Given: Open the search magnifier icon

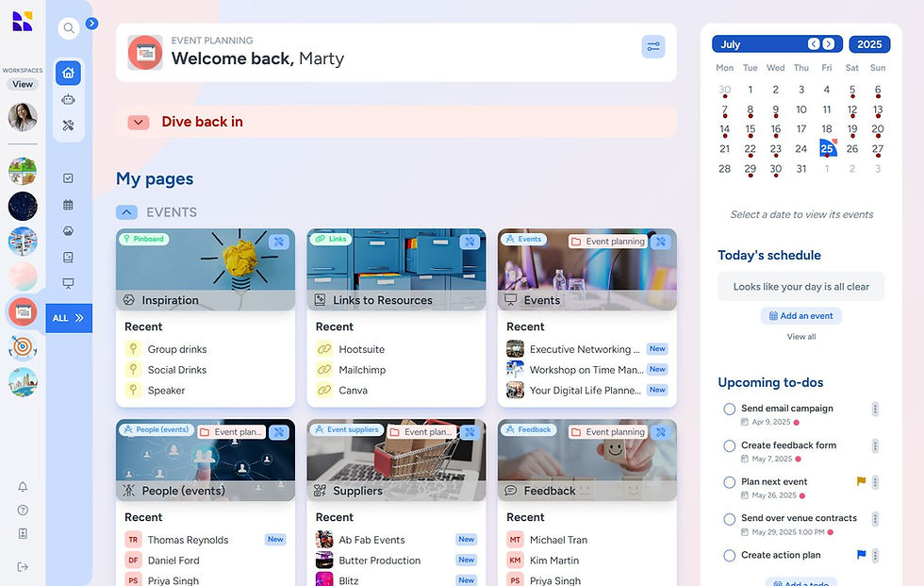Looking at the screenshot, I should click(69, 27).
